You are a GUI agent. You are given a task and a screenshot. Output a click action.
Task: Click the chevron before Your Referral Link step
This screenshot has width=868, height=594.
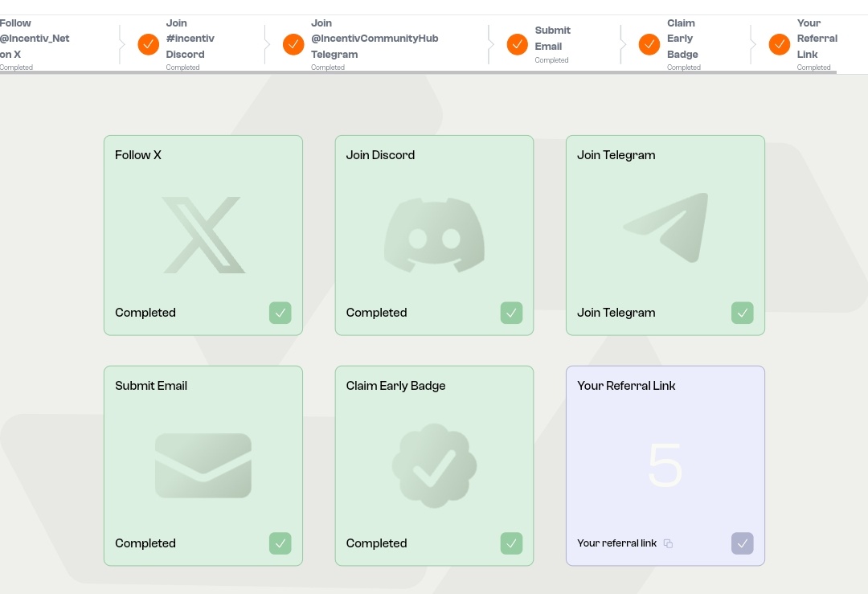pyautogui.click(x=753, y=44)
